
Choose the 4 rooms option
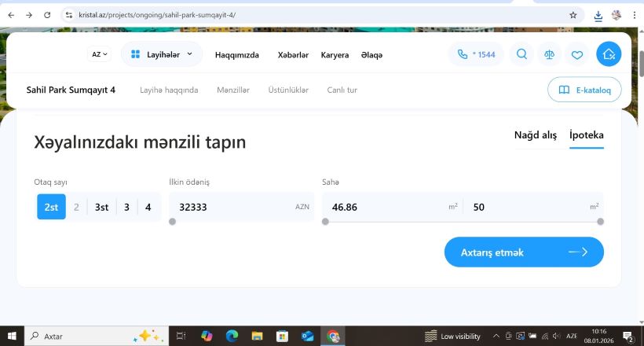148,208
